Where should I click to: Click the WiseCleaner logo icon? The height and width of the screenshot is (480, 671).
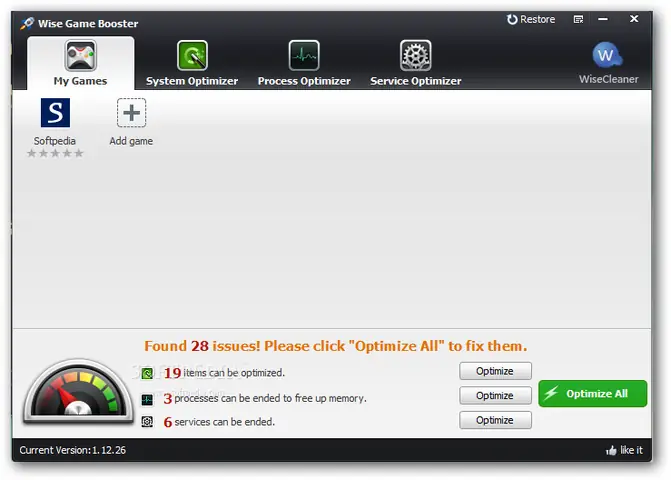[x=607, y=55]
